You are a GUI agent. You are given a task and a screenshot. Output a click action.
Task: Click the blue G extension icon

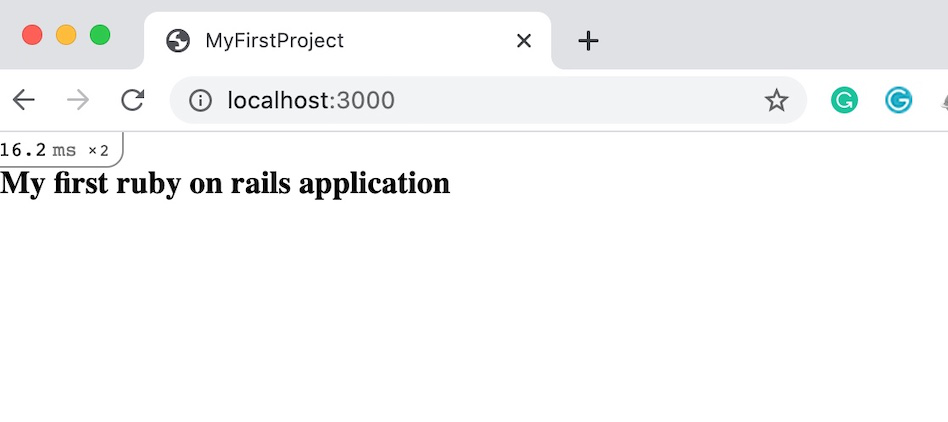click(898, 100)
